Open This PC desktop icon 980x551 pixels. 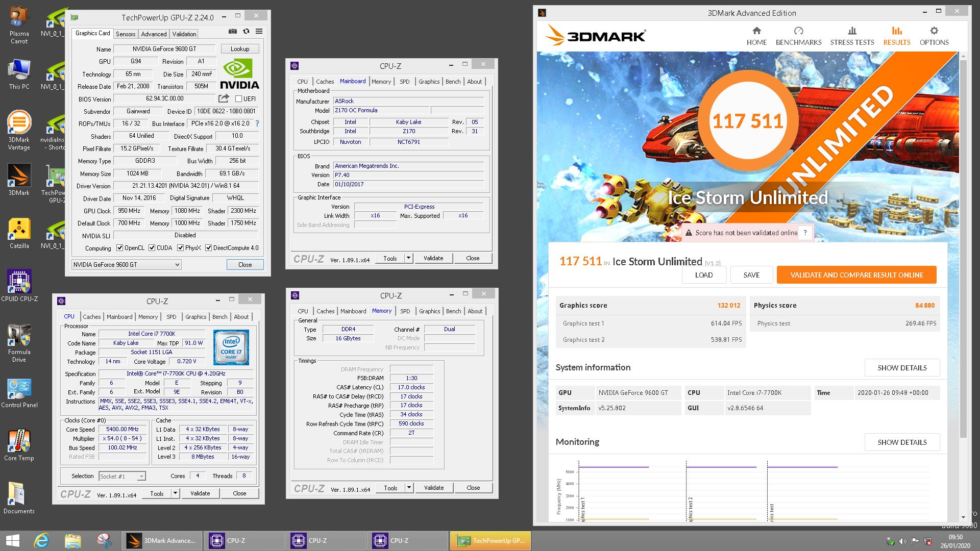click(19, 74)
